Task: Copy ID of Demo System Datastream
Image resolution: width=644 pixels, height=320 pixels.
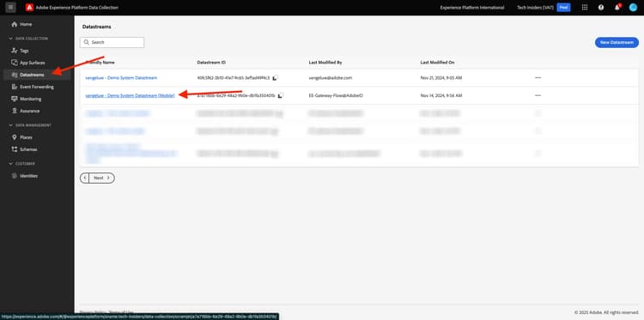Action: [x=276, y=77]
